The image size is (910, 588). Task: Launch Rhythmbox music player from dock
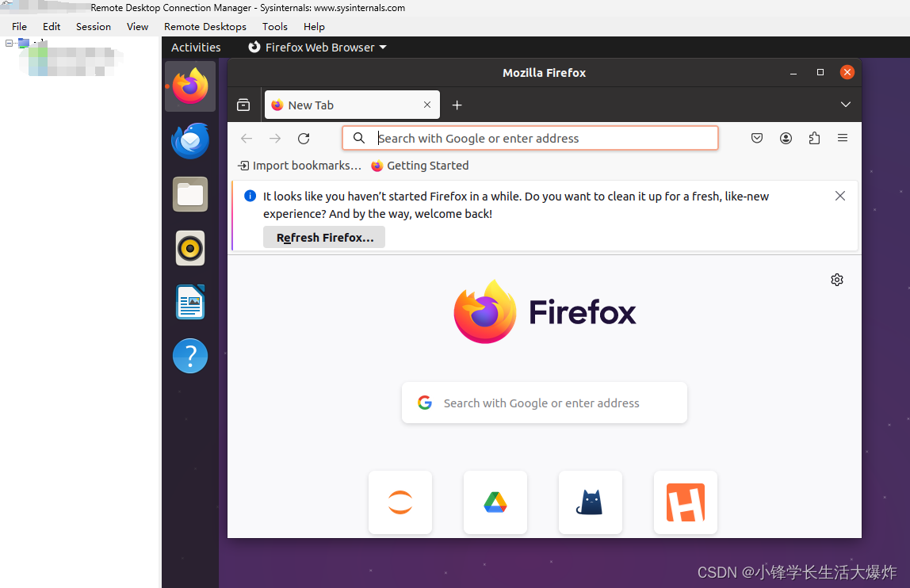[x=190, y=249]
